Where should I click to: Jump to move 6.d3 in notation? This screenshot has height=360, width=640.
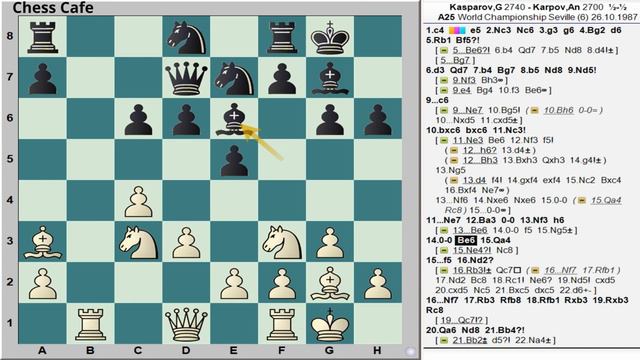tap(435, 70)
